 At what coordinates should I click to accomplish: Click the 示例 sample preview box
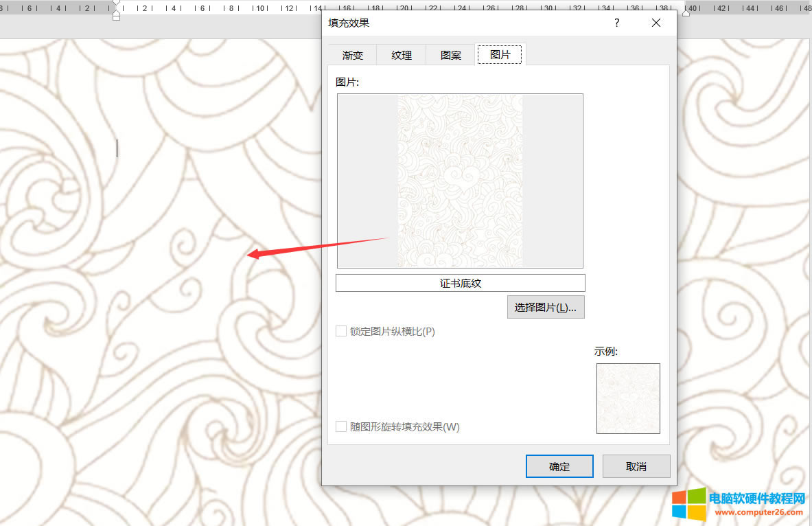click(x=628, y=398)
